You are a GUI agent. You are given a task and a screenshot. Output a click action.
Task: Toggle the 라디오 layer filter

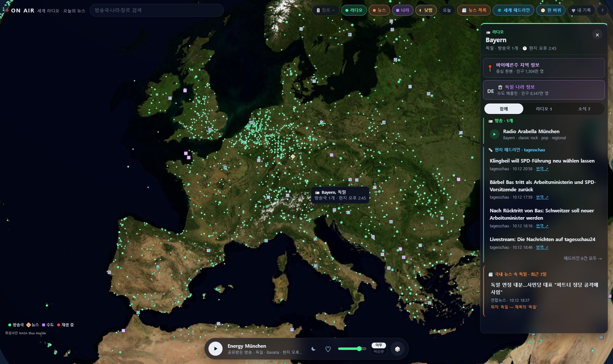pos(354,10)
